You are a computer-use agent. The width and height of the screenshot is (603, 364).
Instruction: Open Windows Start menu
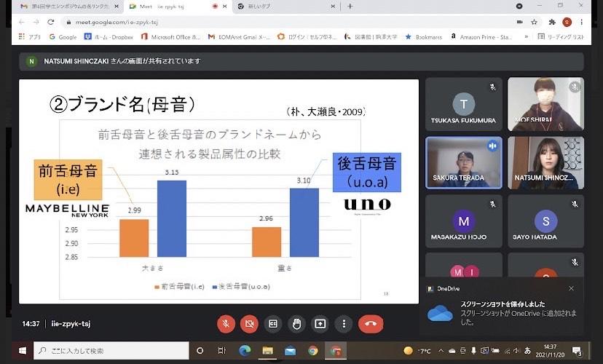tap(22, 351)
